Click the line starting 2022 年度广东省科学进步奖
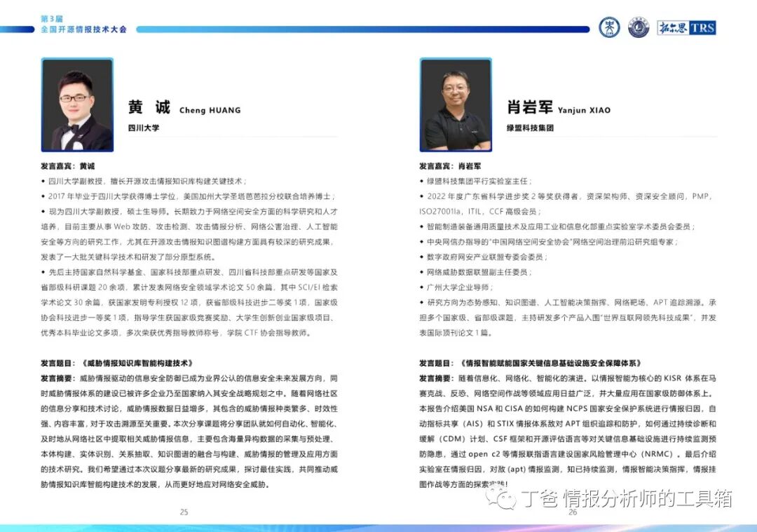Image resolution: width=757 pixels, height=532 pixels. (566, 196)
